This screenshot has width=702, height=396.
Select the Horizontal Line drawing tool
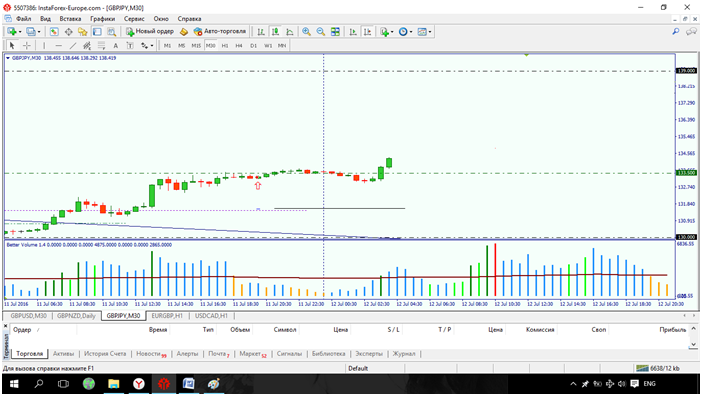pyautogui.click(x=58, y=46)
